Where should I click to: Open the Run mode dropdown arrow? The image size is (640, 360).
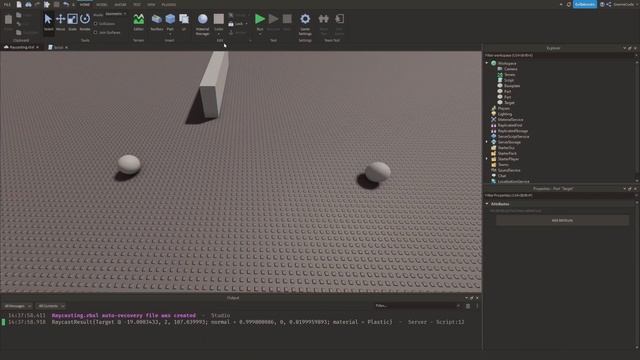point(260,34)
